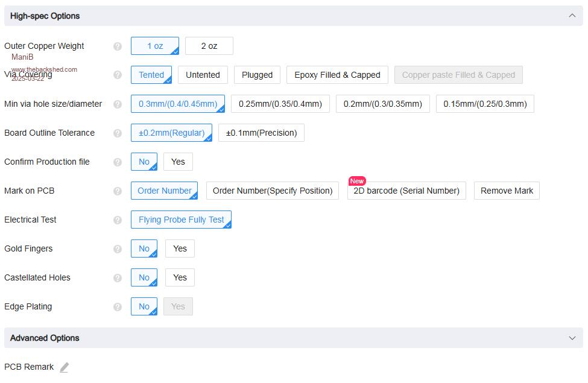Click help icon beside Electrical Test
588x383 pixels.
[118, 220]
